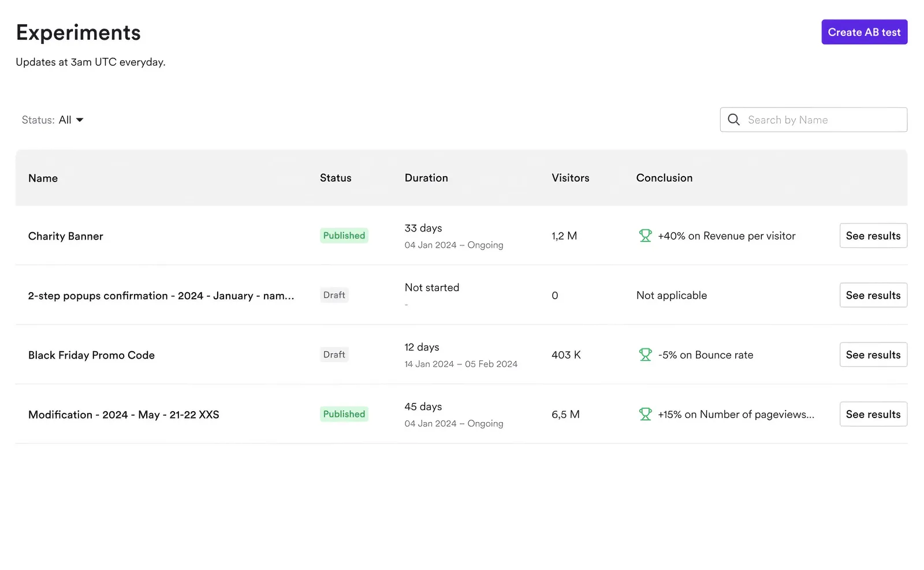The width and height of the screenshot is (924, 570).
Task: Click the Not started duration cell
Action: tap(432, 288)
